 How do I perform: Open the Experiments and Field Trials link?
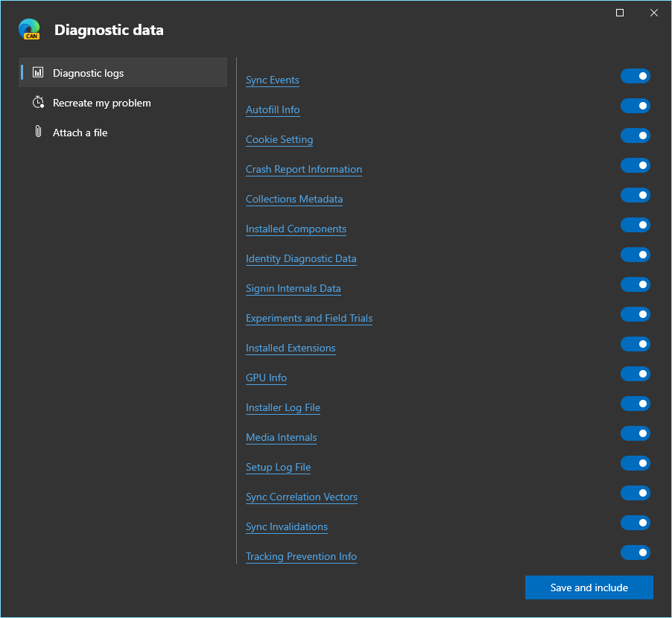pos(309,318)
